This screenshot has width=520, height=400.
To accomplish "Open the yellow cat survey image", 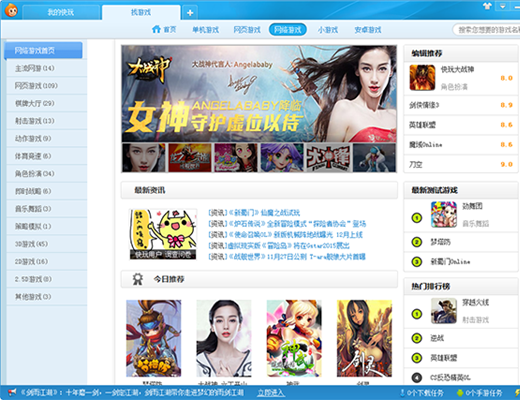I will (x=163, y=234).
